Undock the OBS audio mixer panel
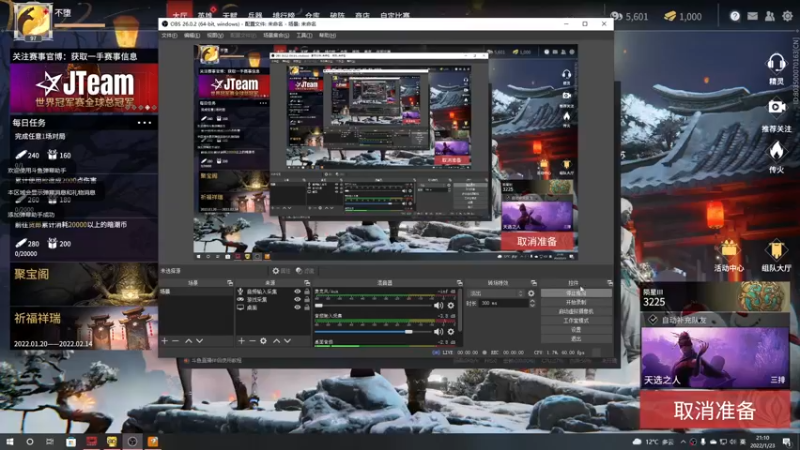Image resolution: width=800 pixels, height=450 pixels. click(459, 283)
